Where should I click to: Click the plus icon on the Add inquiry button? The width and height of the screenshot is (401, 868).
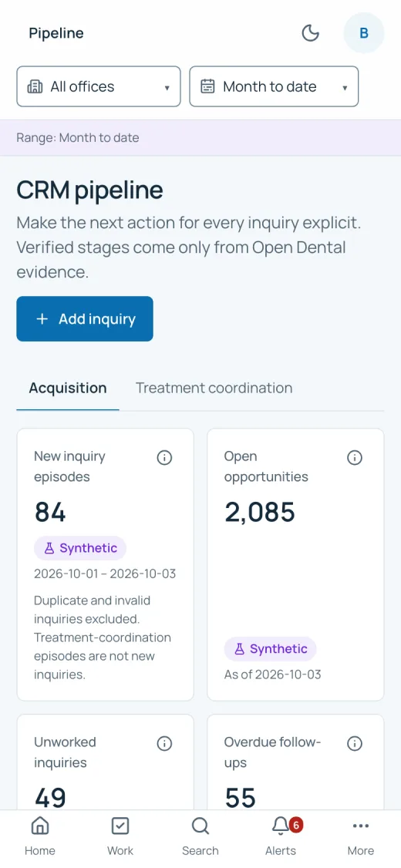pos(42,319)
